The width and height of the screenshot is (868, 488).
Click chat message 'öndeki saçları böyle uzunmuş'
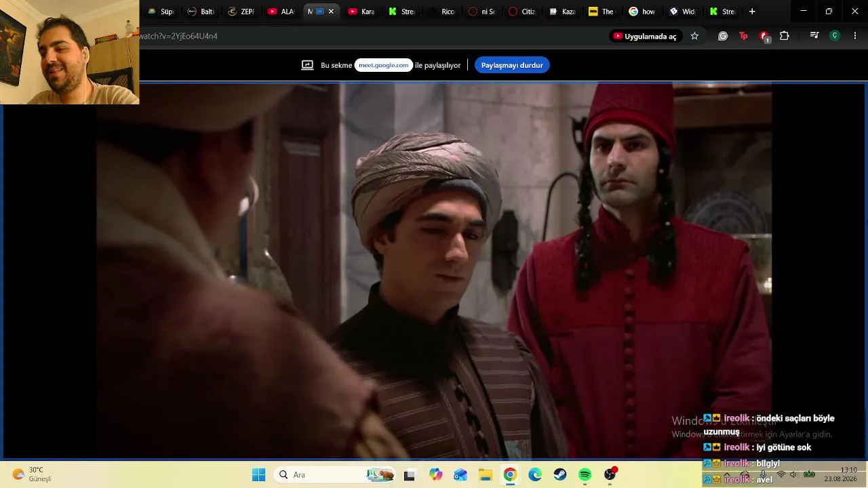pyautogui.click(x=769, y=425)
